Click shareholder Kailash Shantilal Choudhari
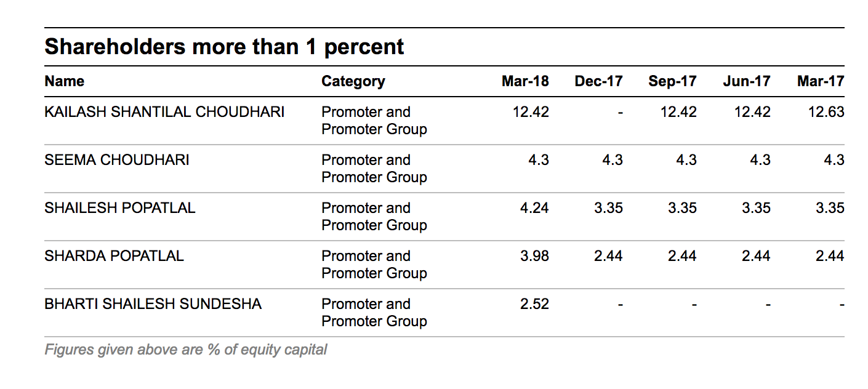Screen dimensions: 868x389 (x=164, y=112)
